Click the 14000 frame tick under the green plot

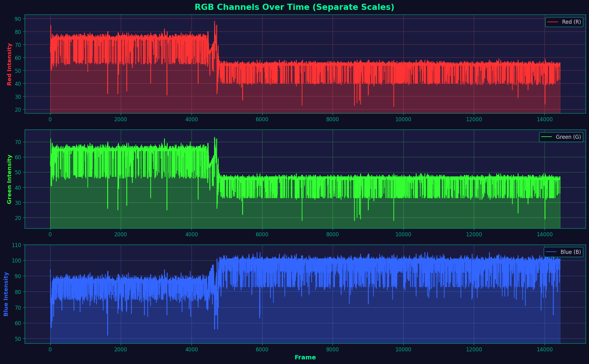(x=545, y=234)
